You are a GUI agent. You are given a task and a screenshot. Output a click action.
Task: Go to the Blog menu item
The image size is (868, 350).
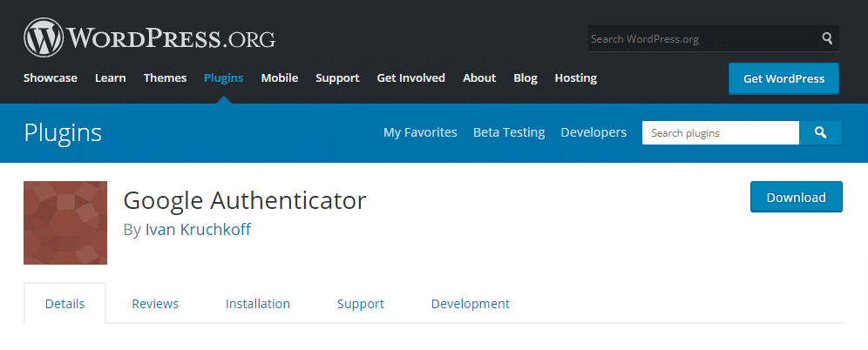point(526,78)
